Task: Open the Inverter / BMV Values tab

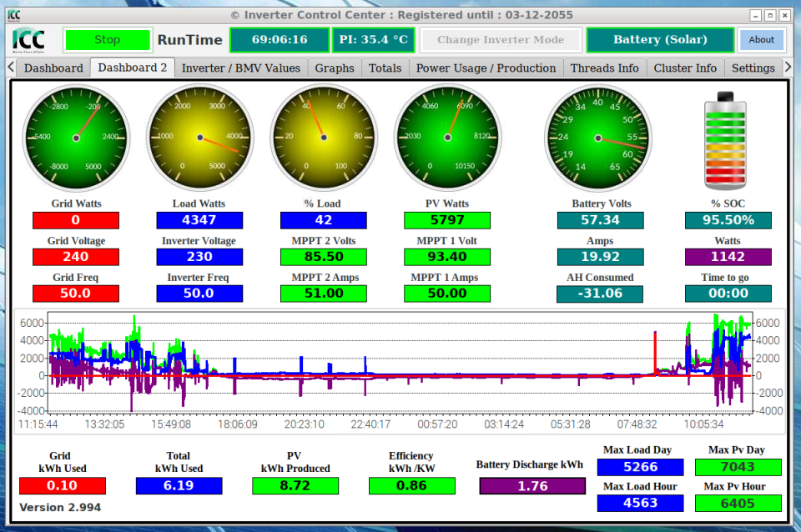Action: pos(241,68)
